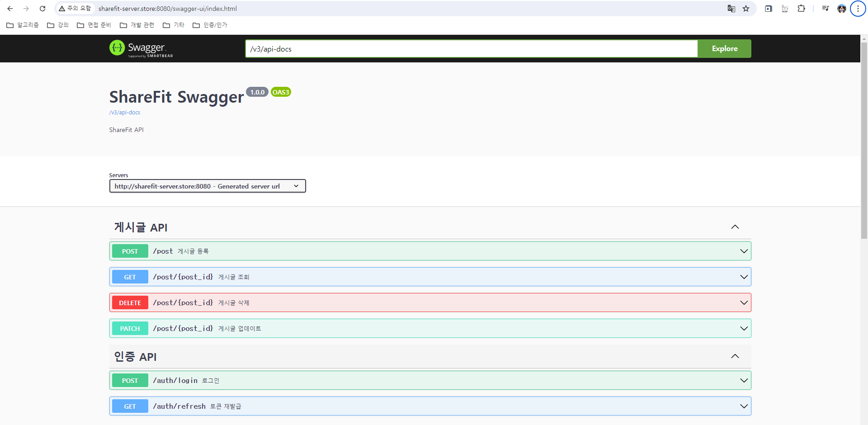Open the media control icon in the toolbar

coord(826,9)
